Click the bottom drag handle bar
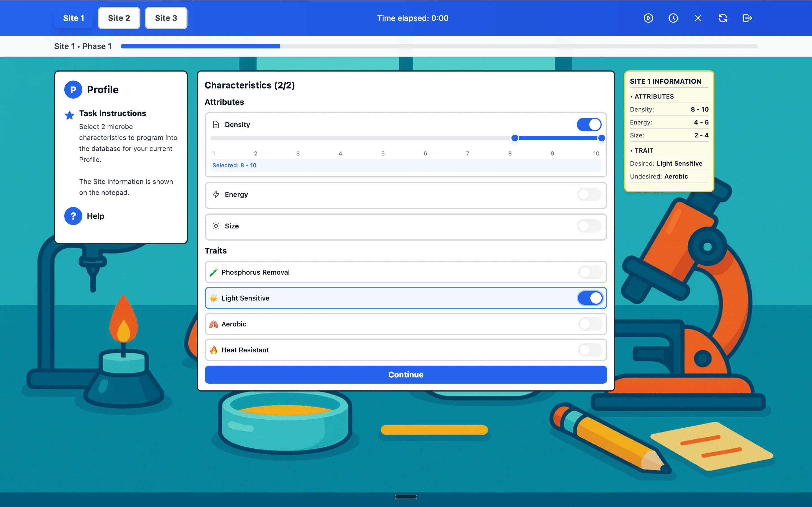Screen dimensions: 812x507 click(x=406, y=497)
